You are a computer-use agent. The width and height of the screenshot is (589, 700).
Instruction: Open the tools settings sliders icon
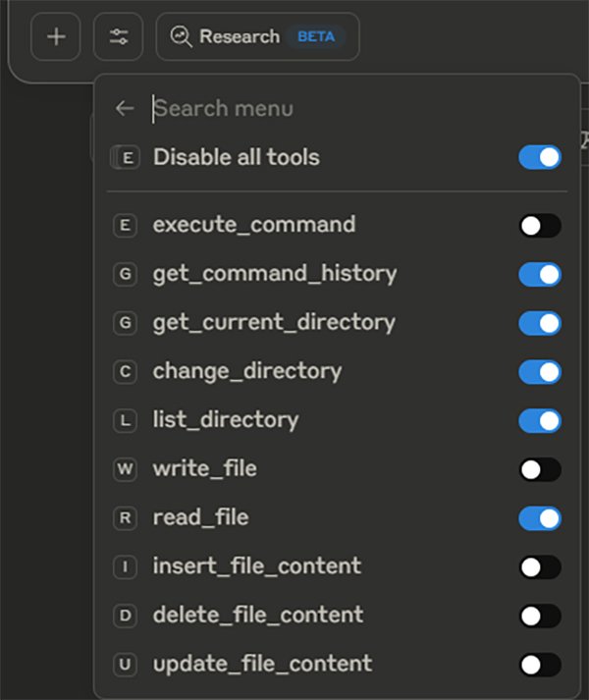(x=118, y=37)
